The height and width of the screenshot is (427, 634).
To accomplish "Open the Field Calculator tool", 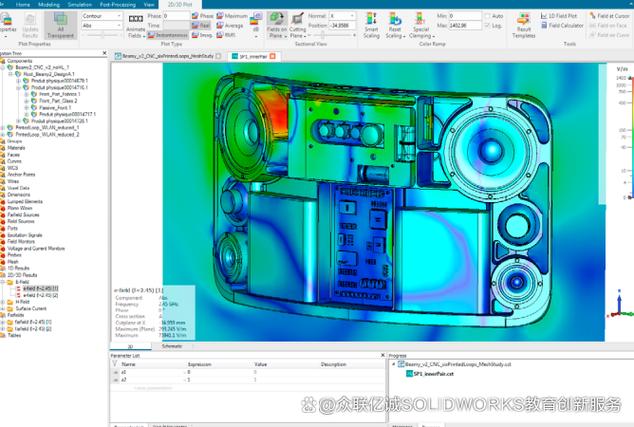I will point(562,25).
